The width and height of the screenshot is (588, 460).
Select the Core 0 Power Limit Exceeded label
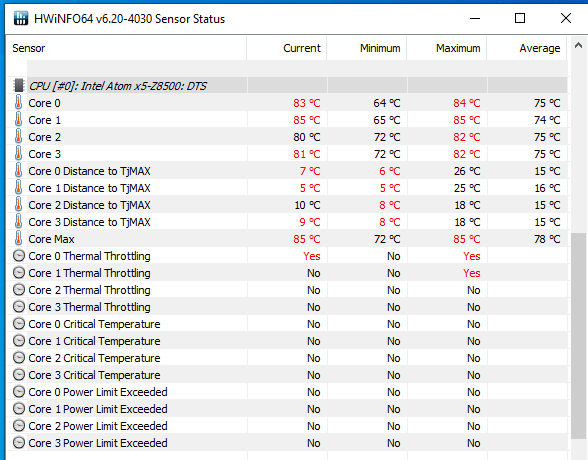point(98,392)
